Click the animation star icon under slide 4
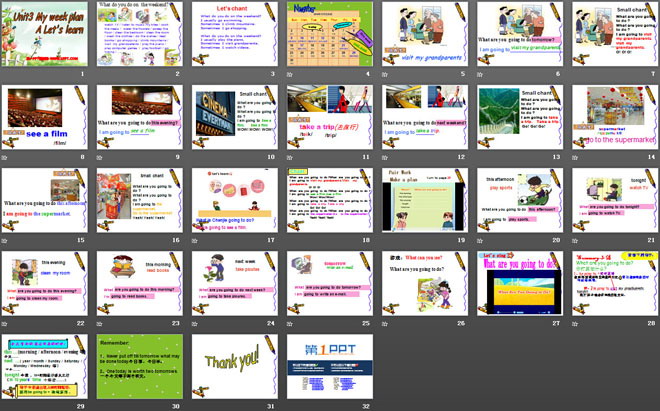This screenshot has height=411, width=660. pos(290,75)
